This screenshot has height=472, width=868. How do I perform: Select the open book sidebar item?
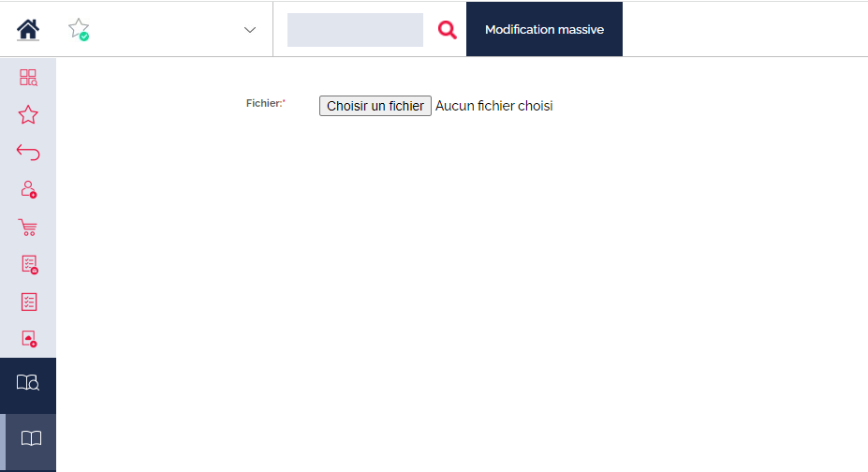31,440
